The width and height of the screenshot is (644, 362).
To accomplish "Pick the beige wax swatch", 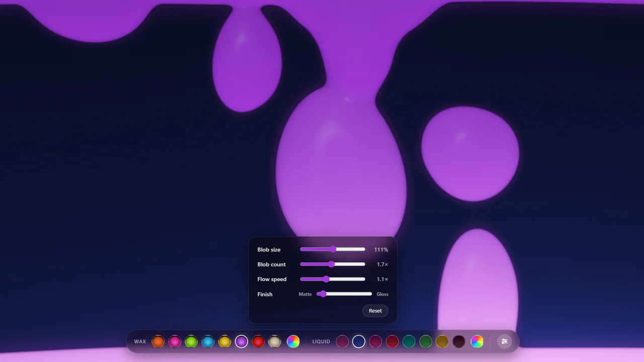I will (x=275, y=342).
